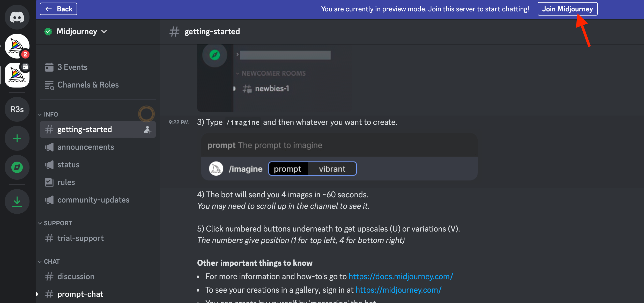This screenshot has height=303, width=644.
Task: Select the R3s server icon
Action: pos(17,109)
